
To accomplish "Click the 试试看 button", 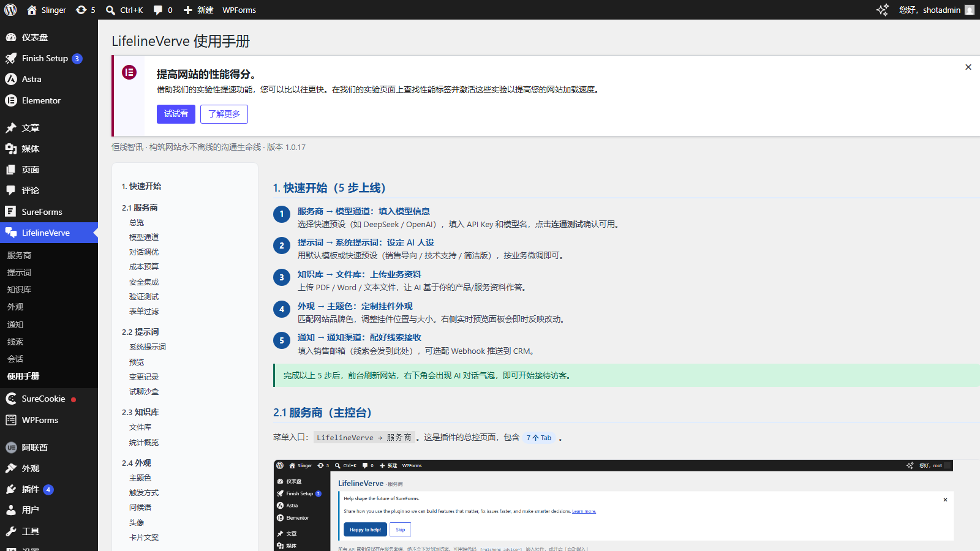I will (176, 114).
